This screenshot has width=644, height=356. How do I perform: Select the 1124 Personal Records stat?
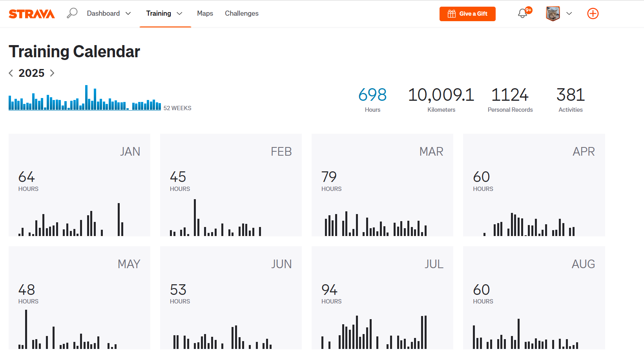click(x=510, y=100)
